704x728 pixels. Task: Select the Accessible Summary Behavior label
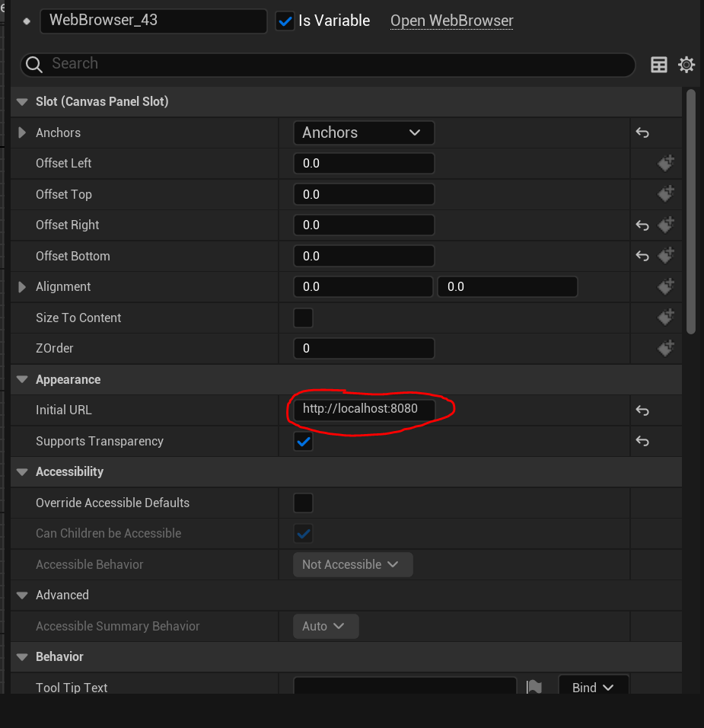coord(118,626)
